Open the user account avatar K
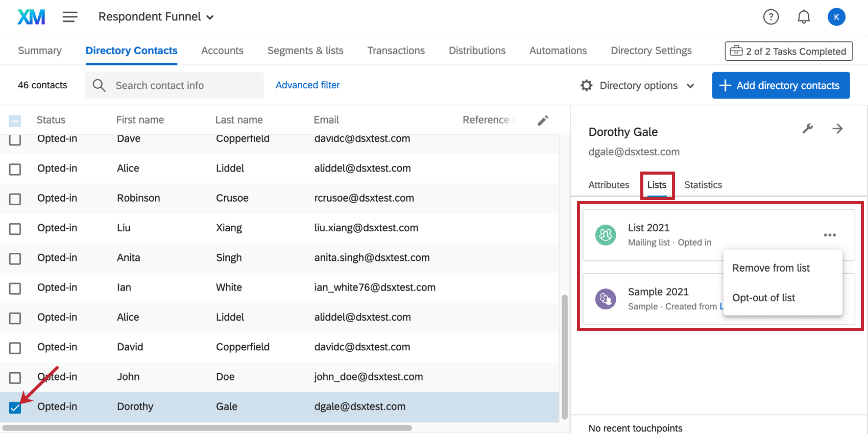 point(836,17)
